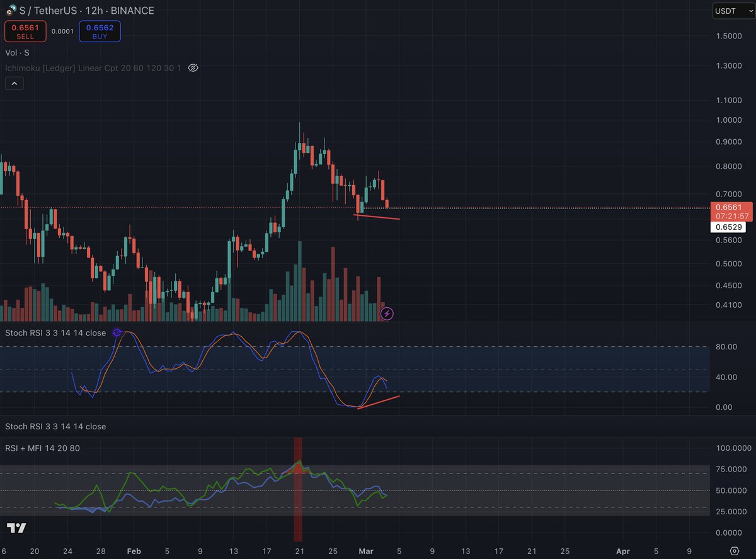Open the S / TetherUS symbol title
This screenshot has height=559, width=756.
(x=87, y=11)
